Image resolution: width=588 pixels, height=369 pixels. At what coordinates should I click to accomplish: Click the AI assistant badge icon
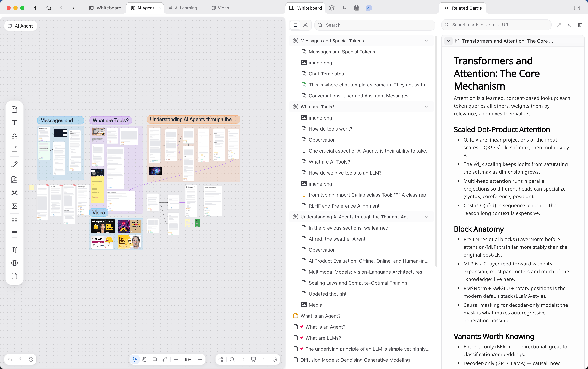tap(369, 8)
